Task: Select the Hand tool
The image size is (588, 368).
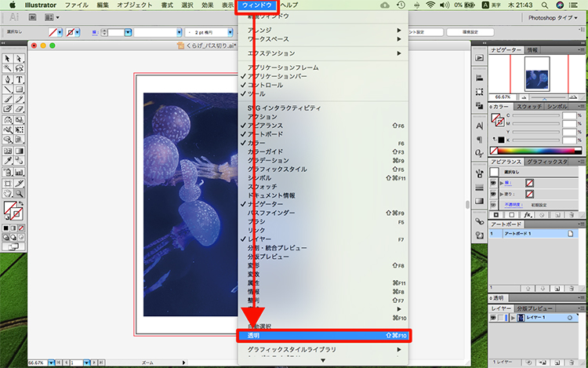Action: coord(6,192)
